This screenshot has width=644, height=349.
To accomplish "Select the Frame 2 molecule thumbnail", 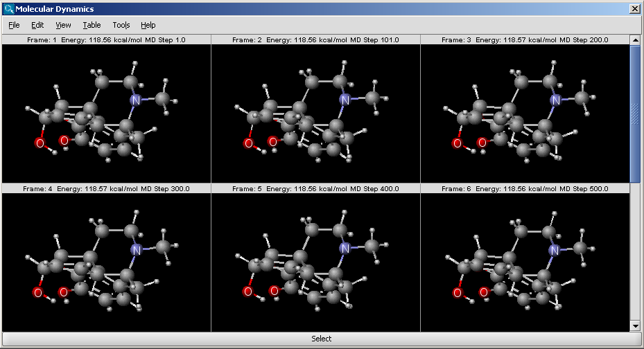I will (315, 114).
